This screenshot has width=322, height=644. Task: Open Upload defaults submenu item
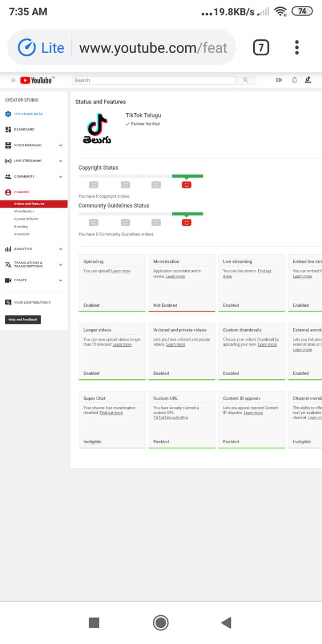(26, 219)
